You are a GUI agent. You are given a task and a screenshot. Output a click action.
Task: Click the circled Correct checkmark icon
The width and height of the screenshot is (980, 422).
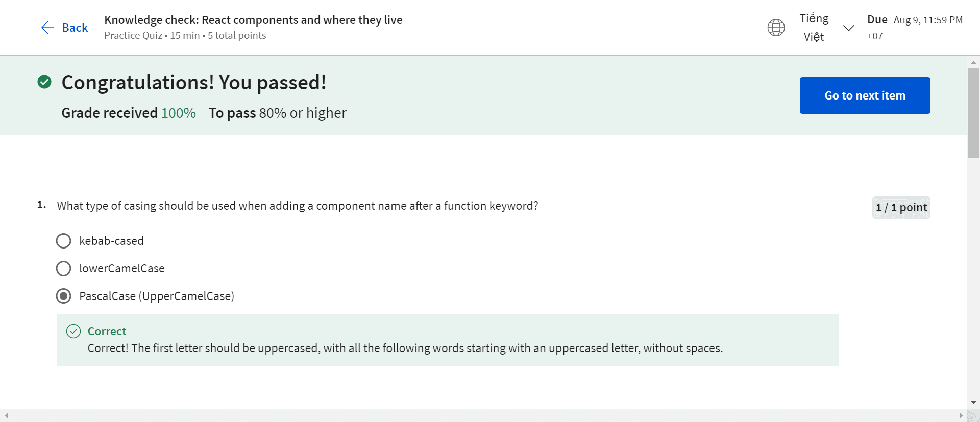[73, 331]
